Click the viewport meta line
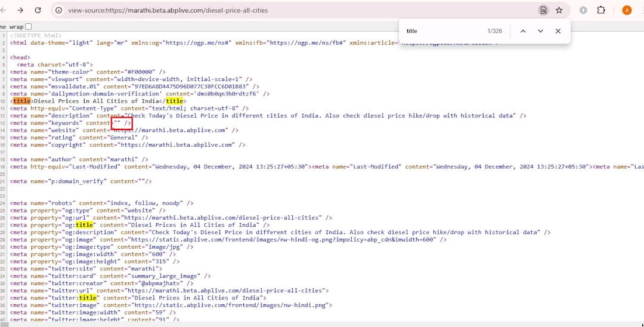The width and height of the screenshot is (644, 327). click(x=131, y=79)
